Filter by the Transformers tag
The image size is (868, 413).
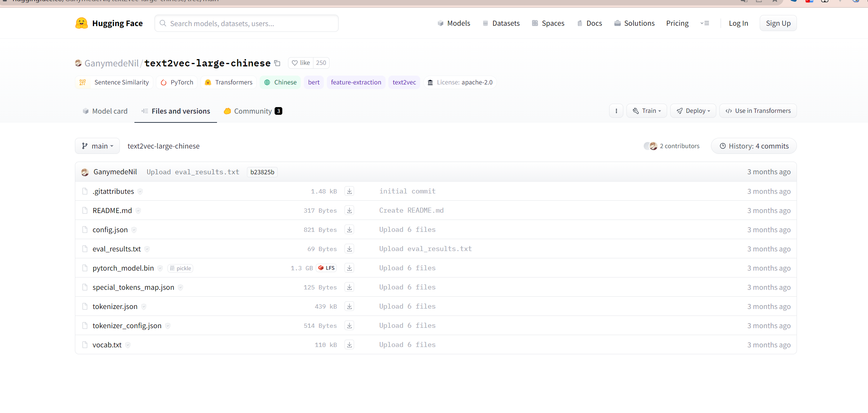pos(229,83)
